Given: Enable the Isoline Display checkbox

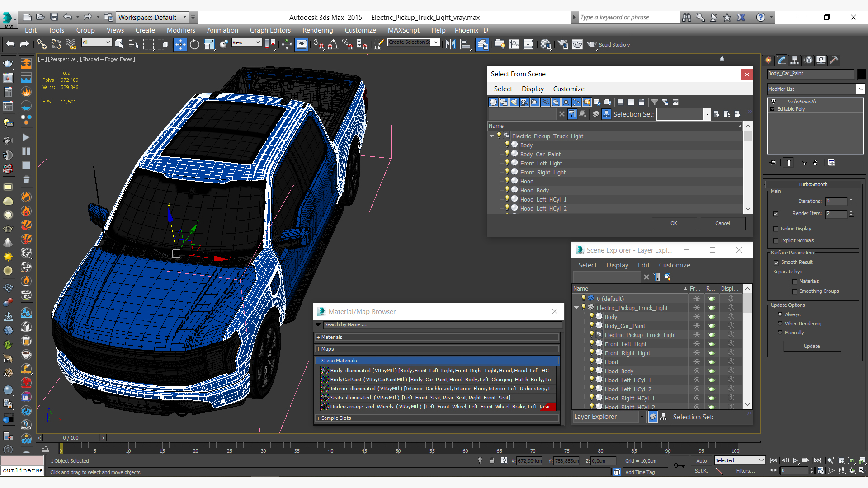Looking at the screenshot, I should 776,229.
